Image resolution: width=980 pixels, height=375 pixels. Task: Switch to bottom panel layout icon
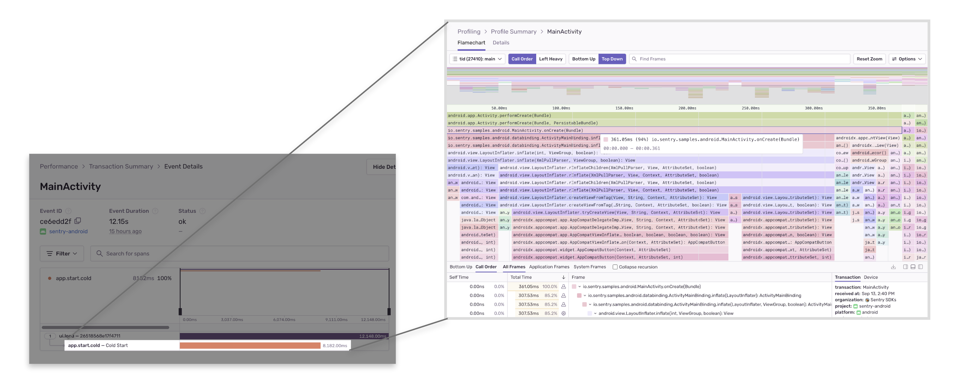pyautogui.click(x=913, y=267)
